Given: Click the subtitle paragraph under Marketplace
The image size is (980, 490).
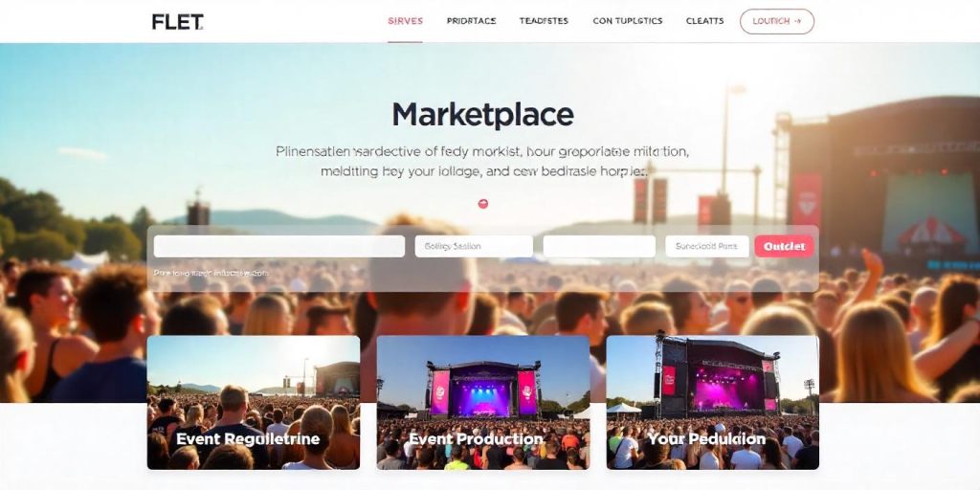Looking at the screenshot, I should 482,161.
